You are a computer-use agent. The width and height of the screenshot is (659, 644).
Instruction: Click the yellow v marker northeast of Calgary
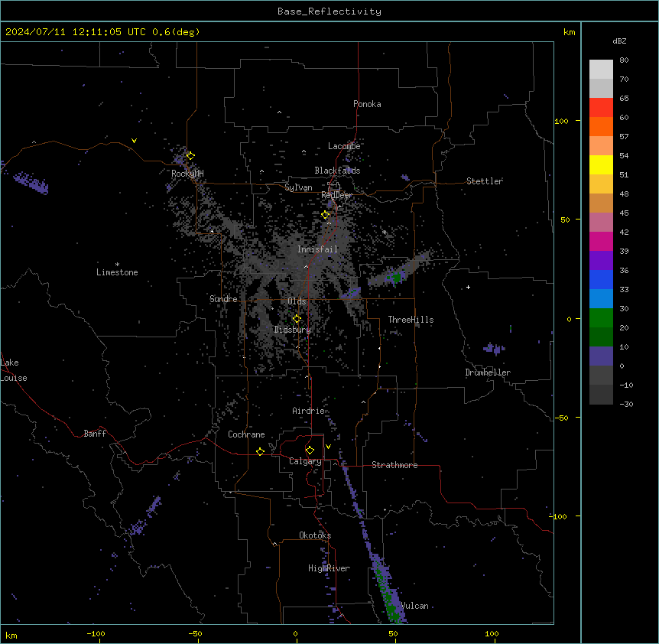(328, 447)
